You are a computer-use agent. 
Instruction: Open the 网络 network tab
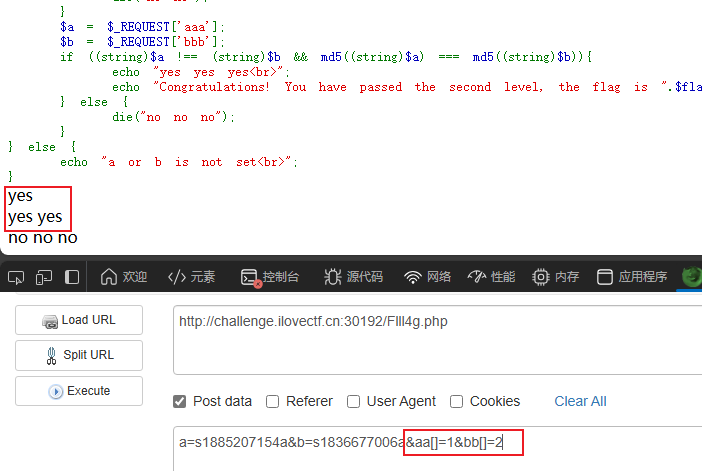(x=427, y=277)
